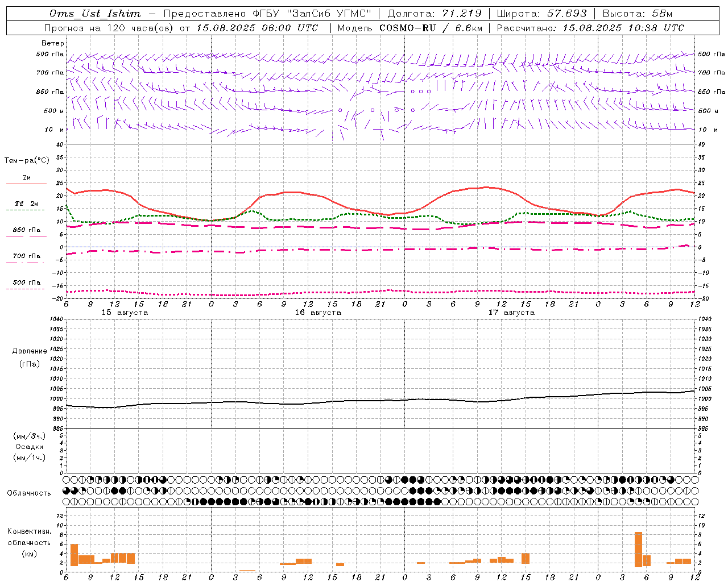Viewport: 728px width, 582px height.
Task: Click the red solid line sample under the 2м legend
Action: click(x=26, y=184)
